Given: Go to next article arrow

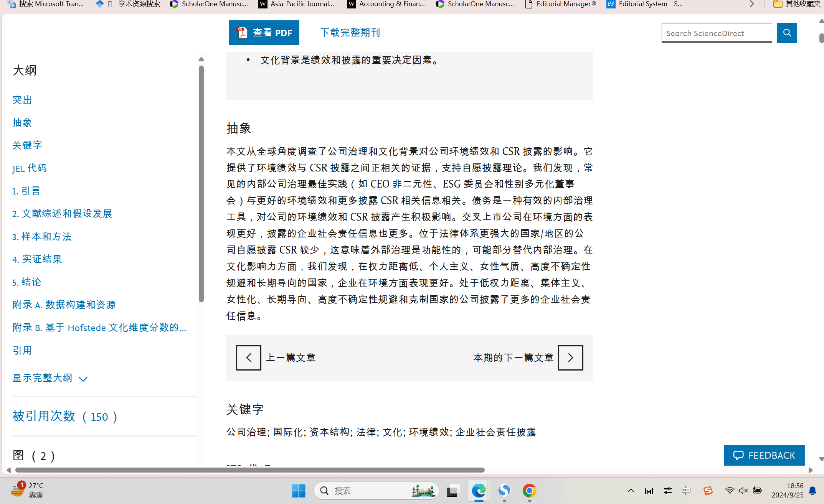Looking at the screenshot, I should [570, 357].
